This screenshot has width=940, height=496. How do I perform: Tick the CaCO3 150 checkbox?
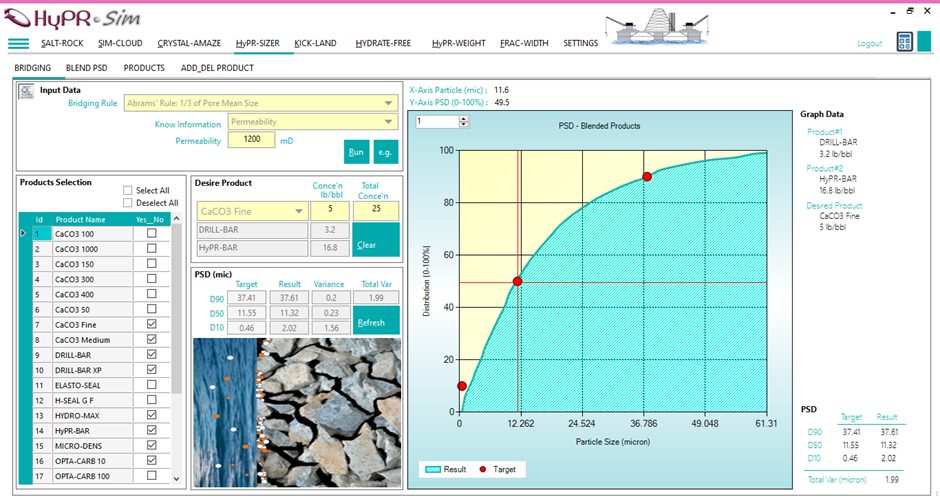click(x=152, y=263)
